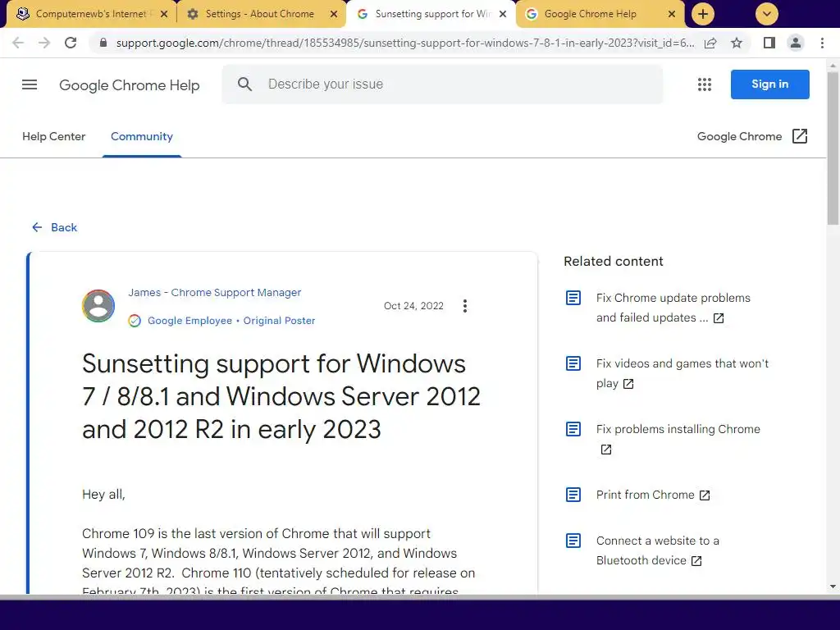
Task: Click the scrollbar up arrow
Action: (833, 66)
